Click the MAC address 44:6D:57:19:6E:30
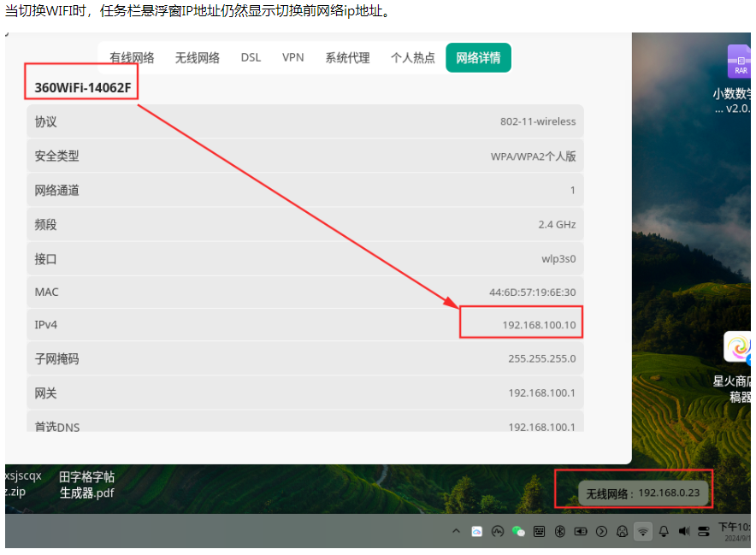Screen dimensions: 756x555 click(532, 292)
